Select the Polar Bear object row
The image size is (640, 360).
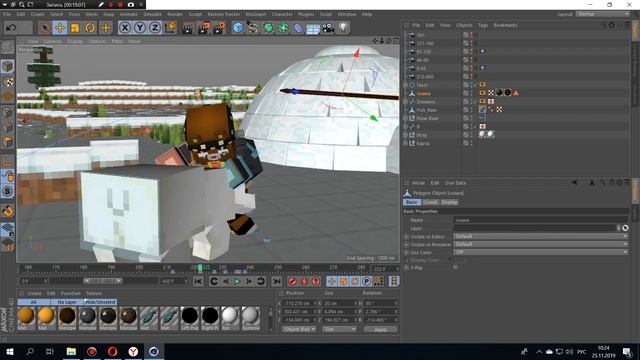click(427, 118)
